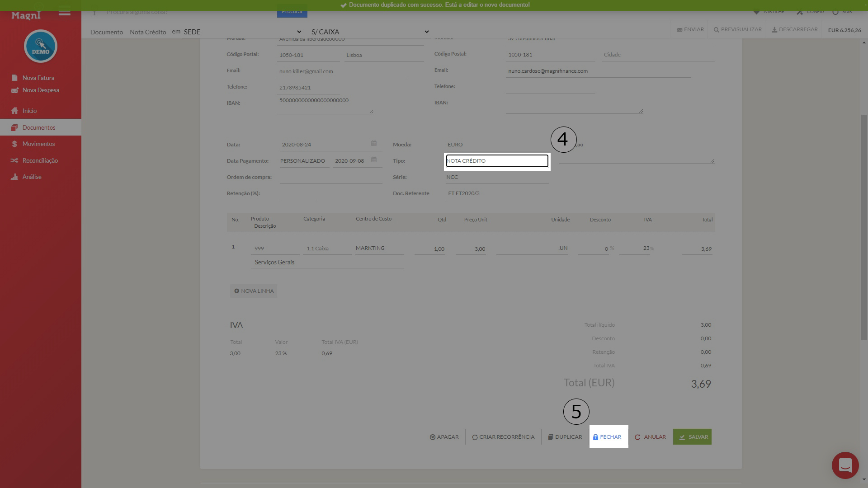Open the chat support bubble
The image size is (868, 488).
click(x=845, y=465)
